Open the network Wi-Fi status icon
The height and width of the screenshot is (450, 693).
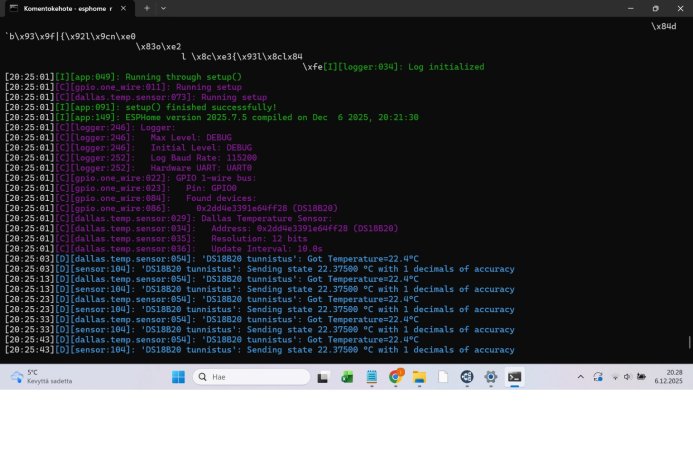616,377
